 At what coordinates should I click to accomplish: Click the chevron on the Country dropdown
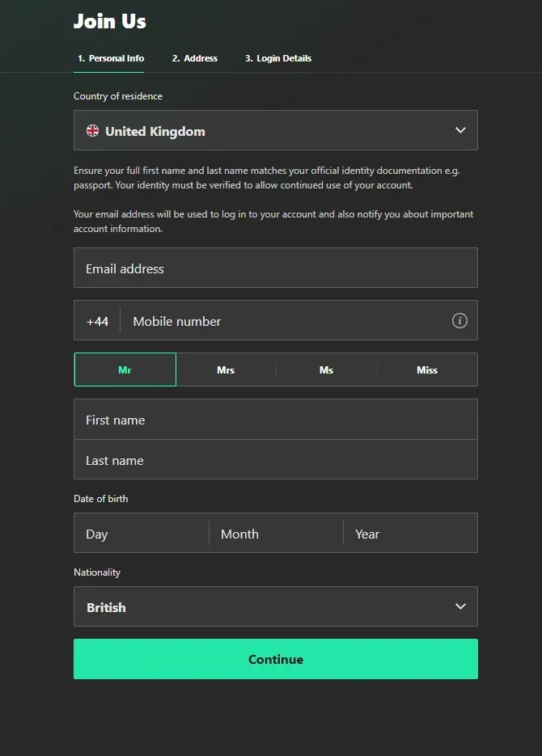coord(460,130)
